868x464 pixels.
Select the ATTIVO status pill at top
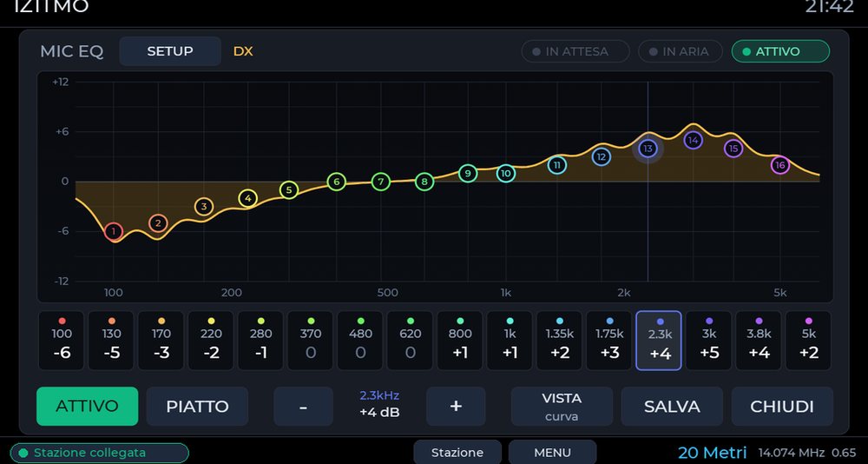click(780, 51)
